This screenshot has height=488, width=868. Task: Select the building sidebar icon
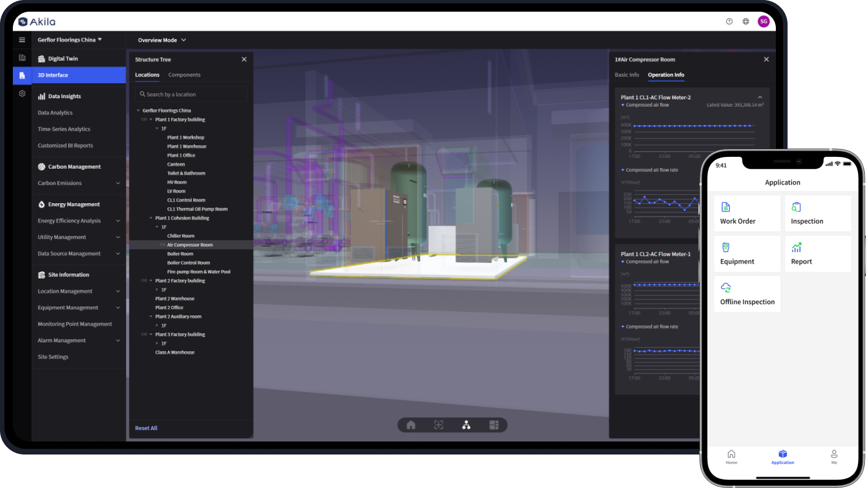(x=22, y=58)
